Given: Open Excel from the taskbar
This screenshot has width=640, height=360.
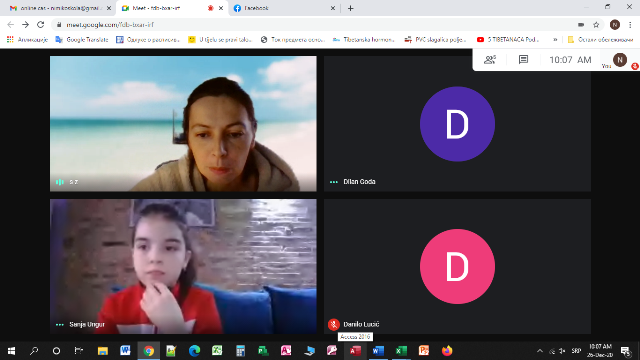Looking at the screenshot, I should [401, 351].
